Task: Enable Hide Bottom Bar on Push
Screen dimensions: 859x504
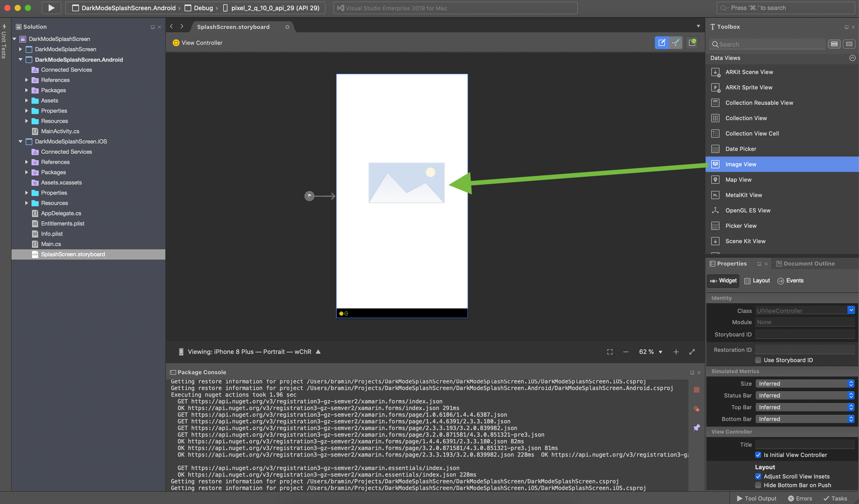Action: 758,485
